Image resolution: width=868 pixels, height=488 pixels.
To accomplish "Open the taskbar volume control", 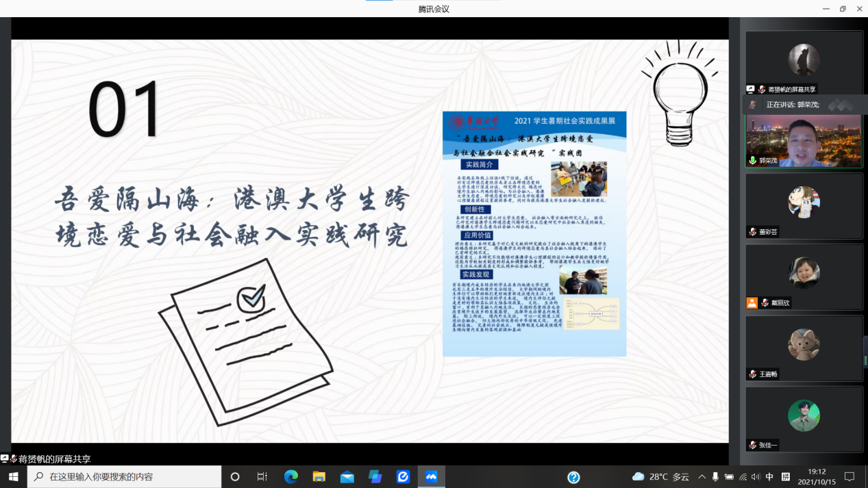I will [x=755, y=476].
